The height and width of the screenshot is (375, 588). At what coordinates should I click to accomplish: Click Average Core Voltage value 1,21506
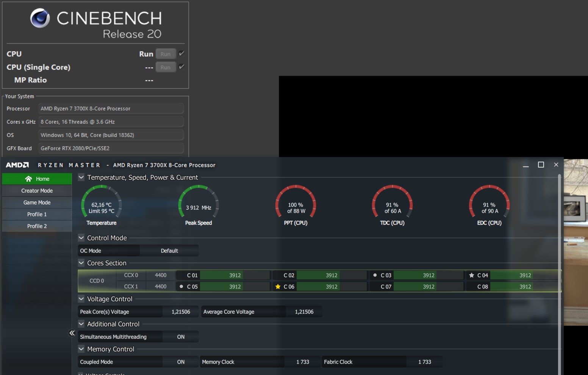(304, 312)
